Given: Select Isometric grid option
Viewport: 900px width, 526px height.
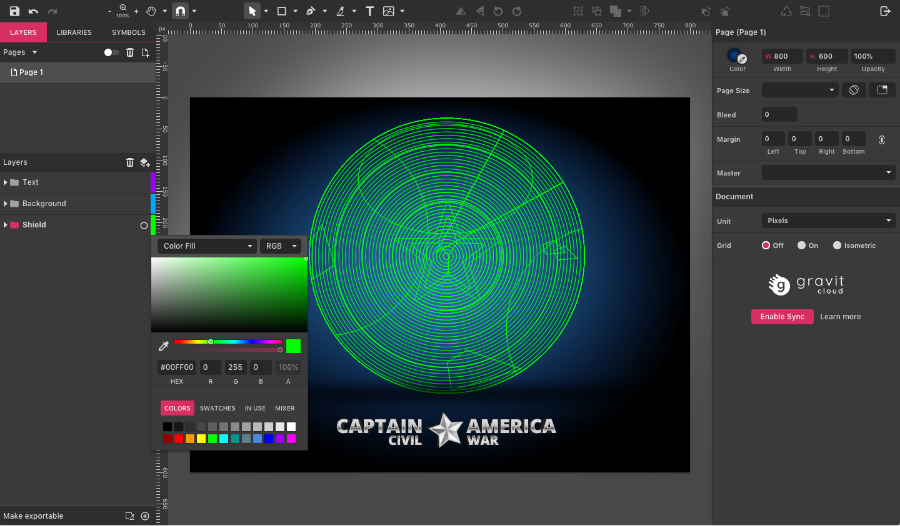Looking at the screenshot, I should click(x=837, y=245).
